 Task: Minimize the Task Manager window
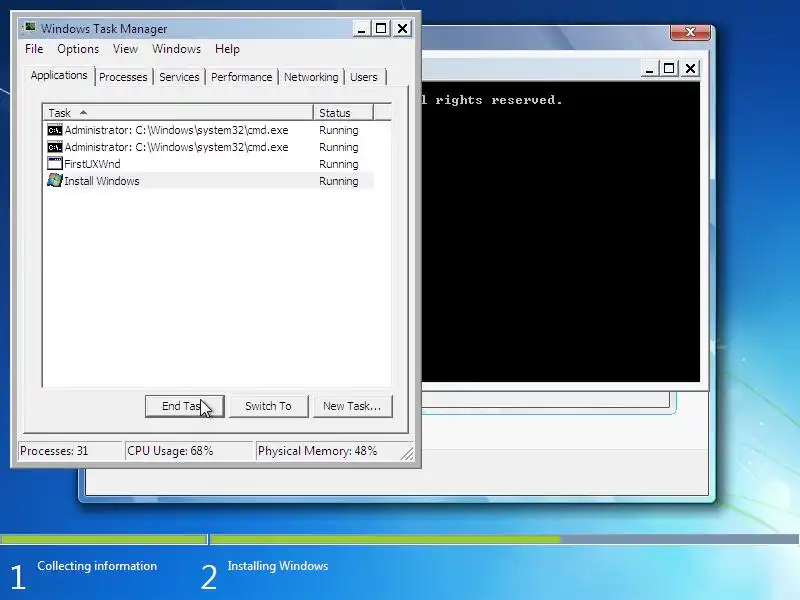pyautogui.click(x=361, y=29)
